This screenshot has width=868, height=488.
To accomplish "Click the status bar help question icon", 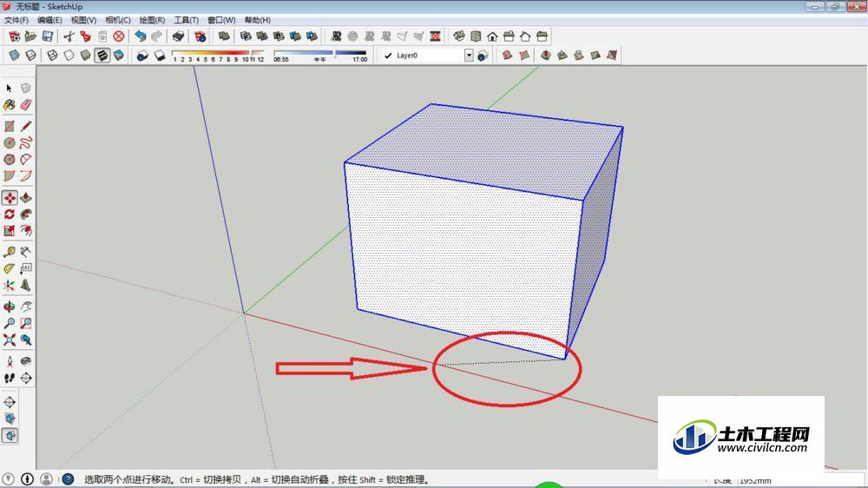I will click(x=68, y=479).
